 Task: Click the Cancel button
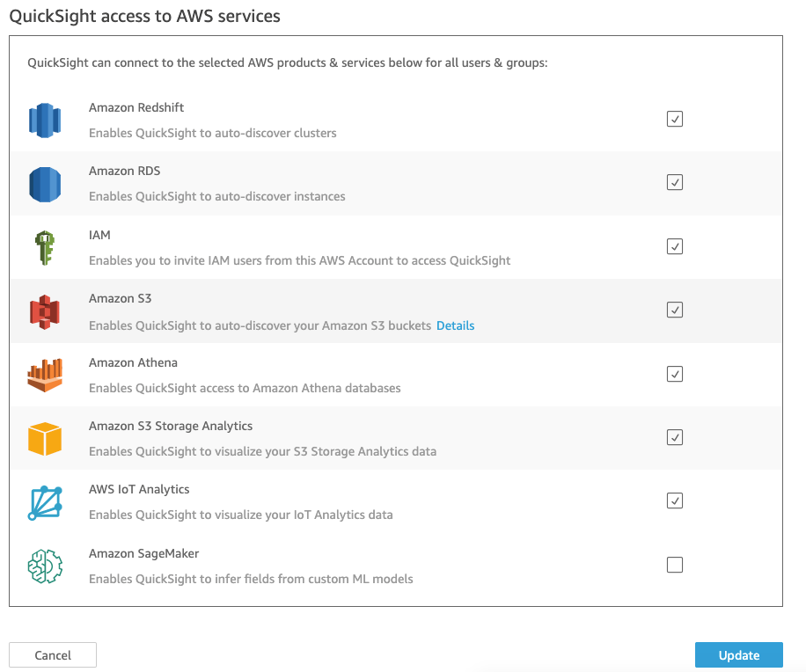(x=53, y=655)
